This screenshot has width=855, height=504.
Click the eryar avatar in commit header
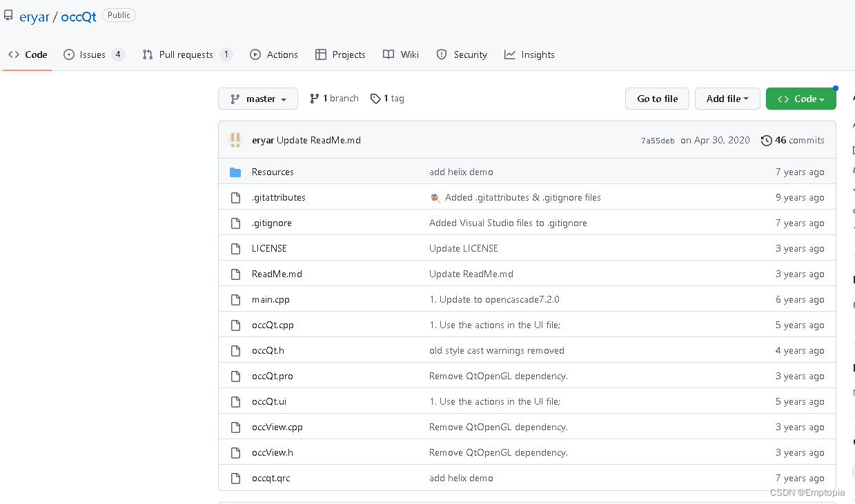point(235,140)
